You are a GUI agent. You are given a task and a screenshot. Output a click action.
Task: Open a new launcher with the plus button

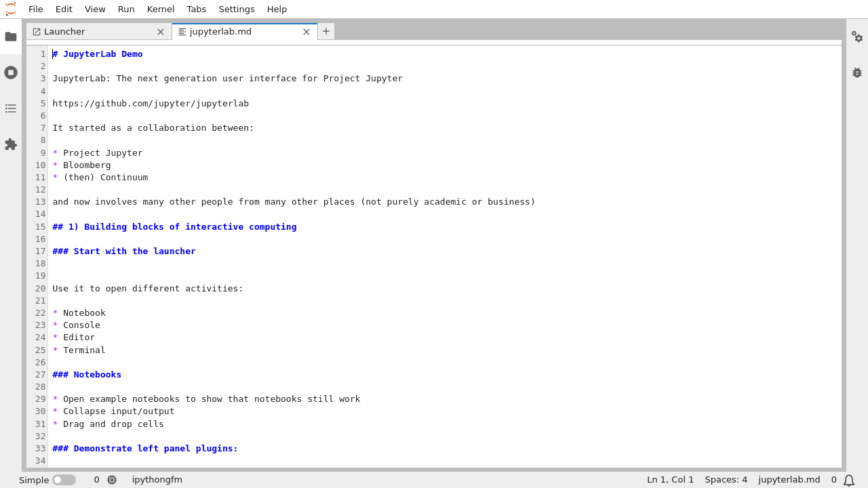tap(325, 31)
